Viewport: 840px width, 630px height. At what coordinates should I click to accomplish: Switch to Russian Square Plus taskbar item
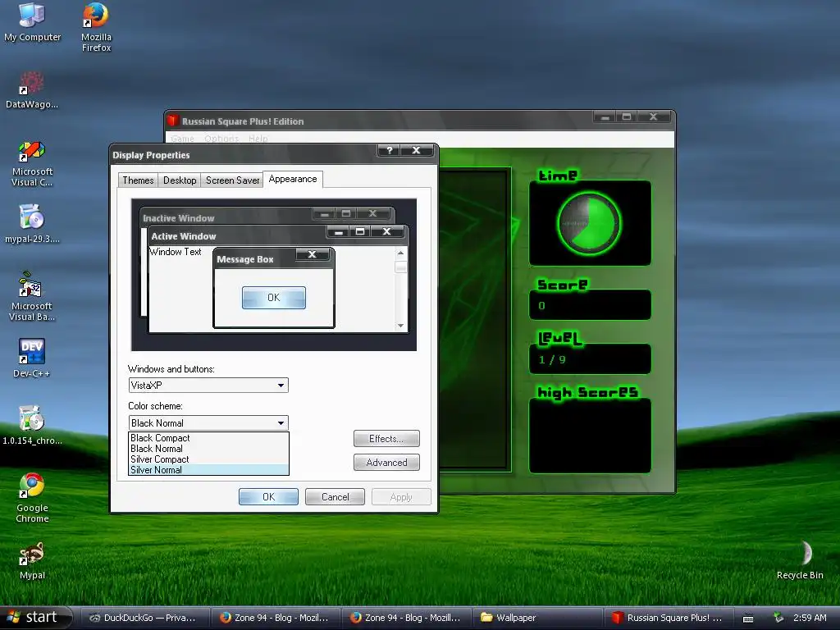[x=668, y=618]
